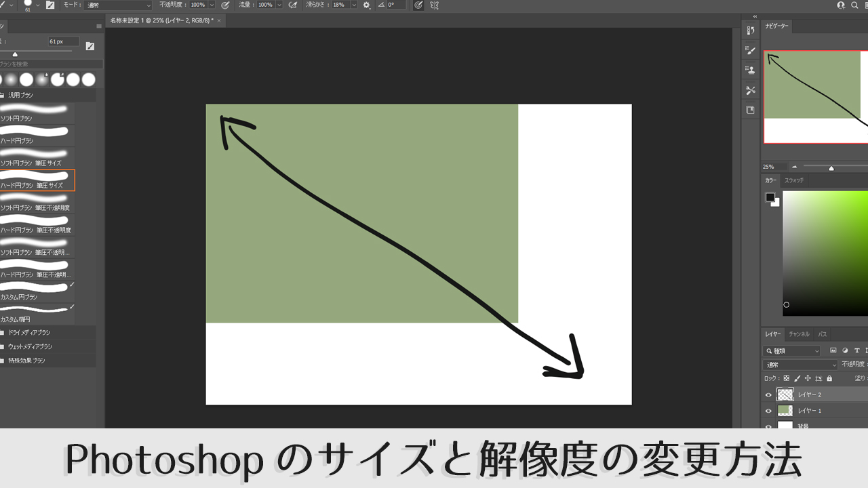Viewport: 868px width, 488px height.
Task: Open brush settings icon beside size field
Action: pyautogui.click(x=90, y=46)
